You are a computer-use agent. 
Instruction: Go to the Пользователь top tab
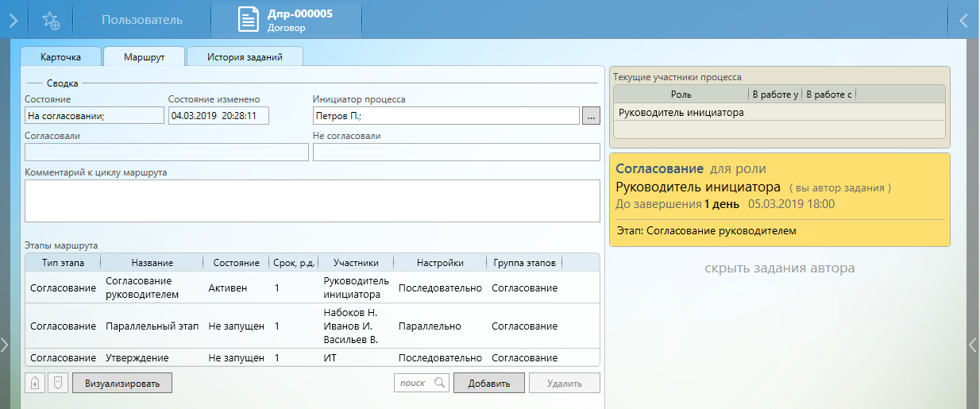click(x=142, y=20)
